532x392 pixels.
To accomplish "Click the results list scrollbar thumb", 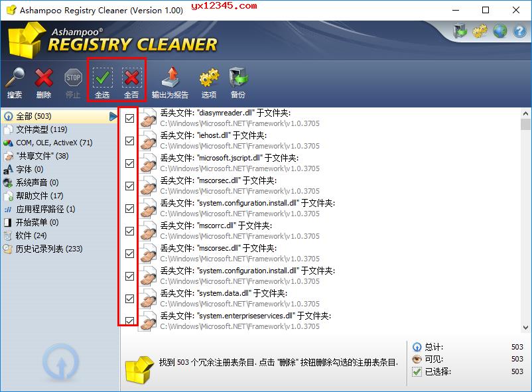I will click(x=525, y=124).
